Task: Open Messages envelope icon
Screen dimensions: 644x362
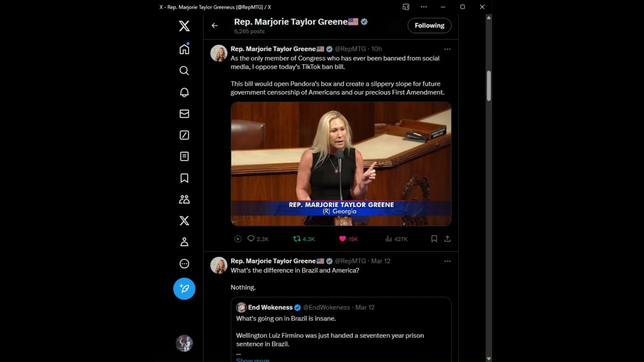Action: (184, 114)
